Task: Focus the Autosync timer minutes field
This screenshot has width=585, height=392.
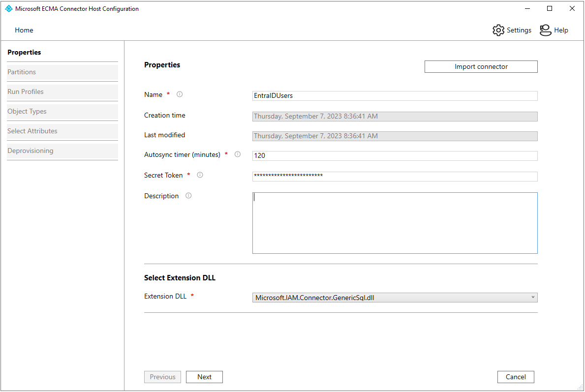Action: 395,155
